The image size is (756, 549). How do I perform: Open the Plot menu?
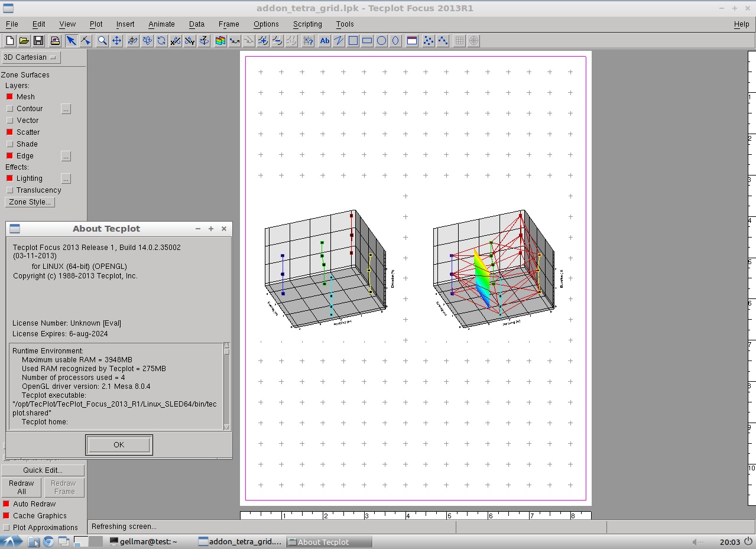96,24
